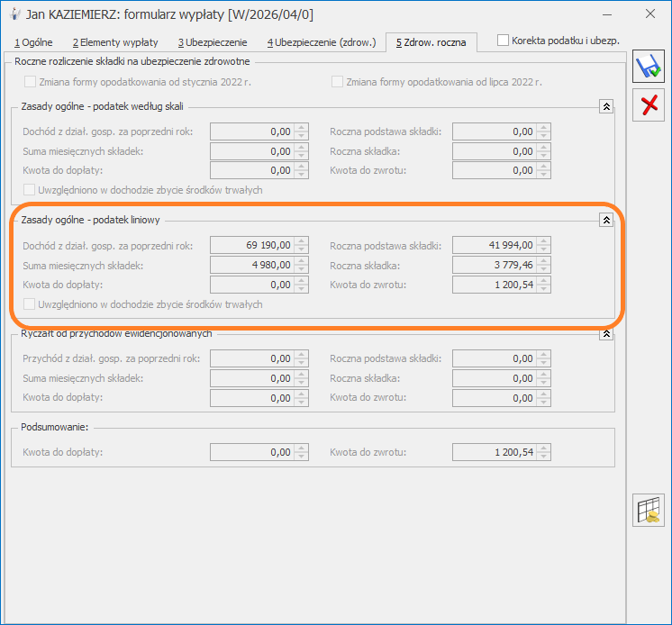Toggle Zmiana formy opodatkowania od lipca 2022
Screen dimensions: 672x625
pyautogui.click(x=338, y=81)
